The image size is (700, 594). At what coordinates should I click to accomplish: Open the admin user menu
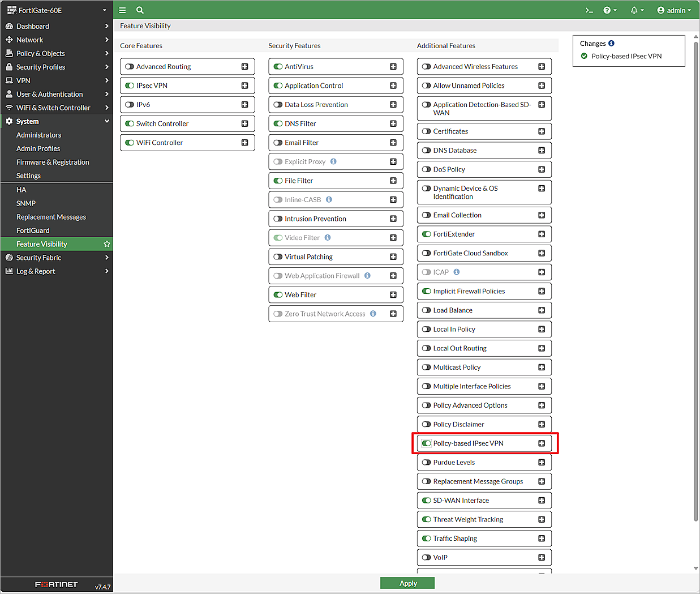click(673, 10)
